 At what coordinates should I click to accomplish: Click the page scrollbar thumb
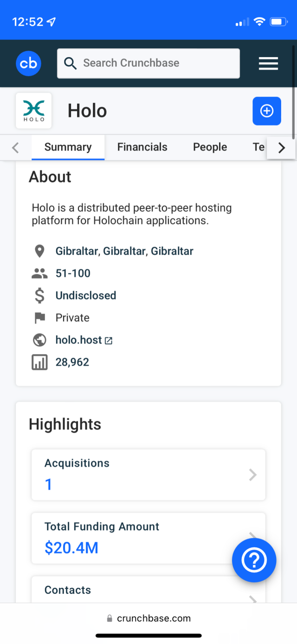pyautogui.click(x=294, y=92)
